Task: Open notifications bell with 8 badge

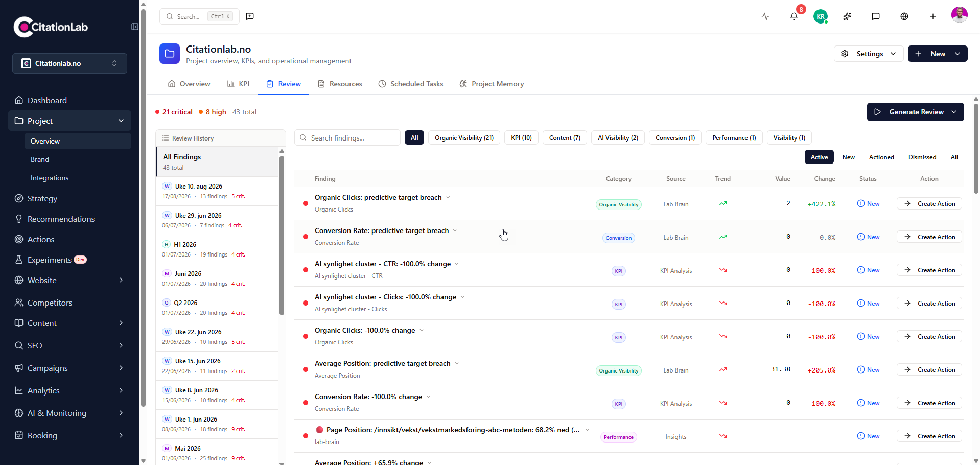Action: [794, 16]
